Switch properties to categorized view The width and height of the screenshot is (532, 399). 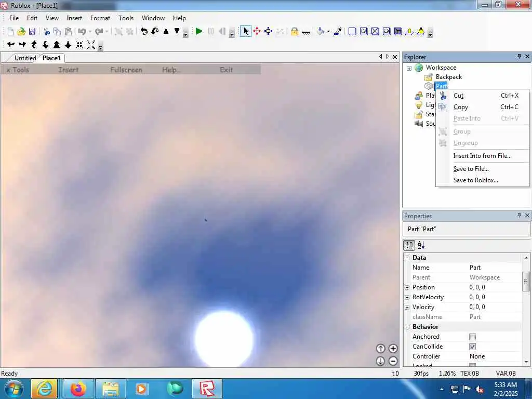pos(409,245)
